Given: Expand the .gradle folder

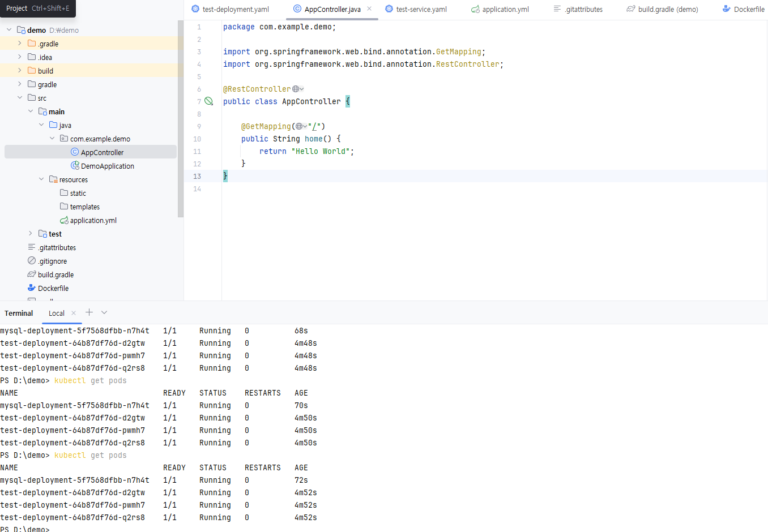Looking at the screenshot, I should [x=20, y=43].
